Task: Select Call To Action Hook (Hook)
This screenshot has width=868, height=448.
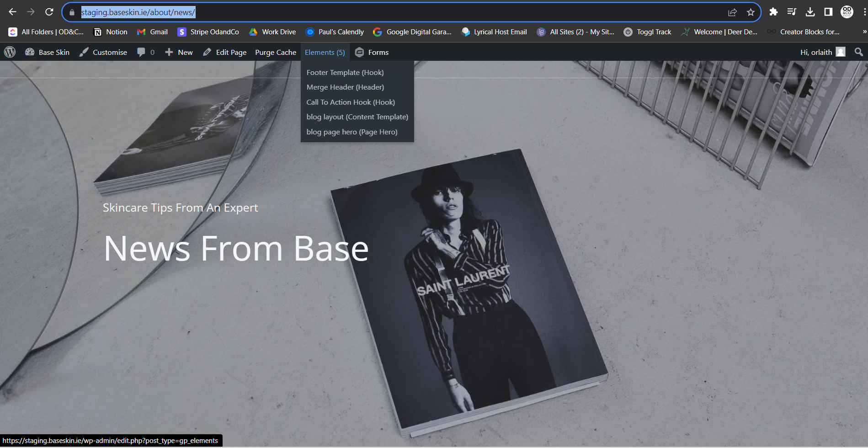Action: [351, 102]
